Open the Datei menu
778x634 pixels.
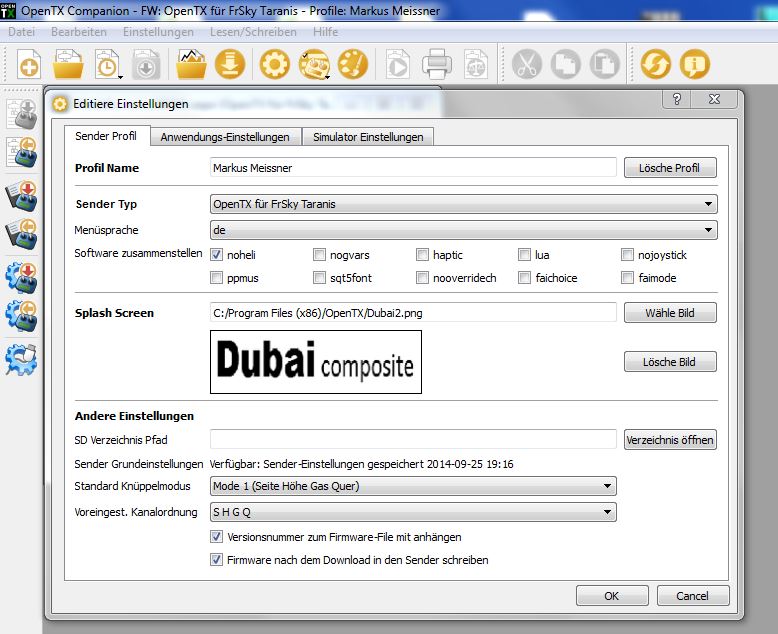pyautogui.click(x=21, y=32)
